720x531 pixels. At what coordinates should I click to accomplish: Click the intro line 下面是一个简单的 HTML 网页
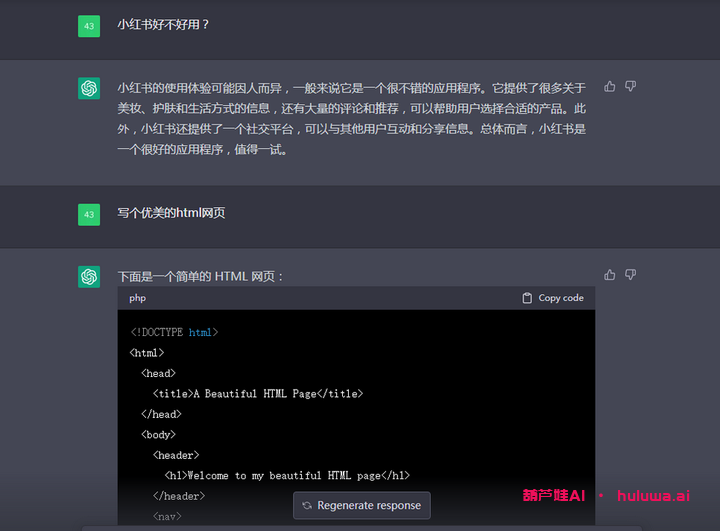[x=200, y=276]
